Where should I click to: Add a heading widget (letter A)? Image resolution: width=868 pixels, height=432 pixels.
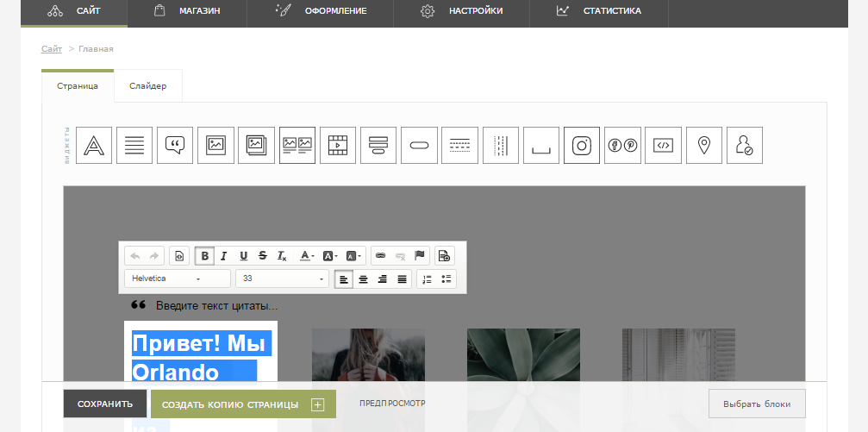pos(94,145)
